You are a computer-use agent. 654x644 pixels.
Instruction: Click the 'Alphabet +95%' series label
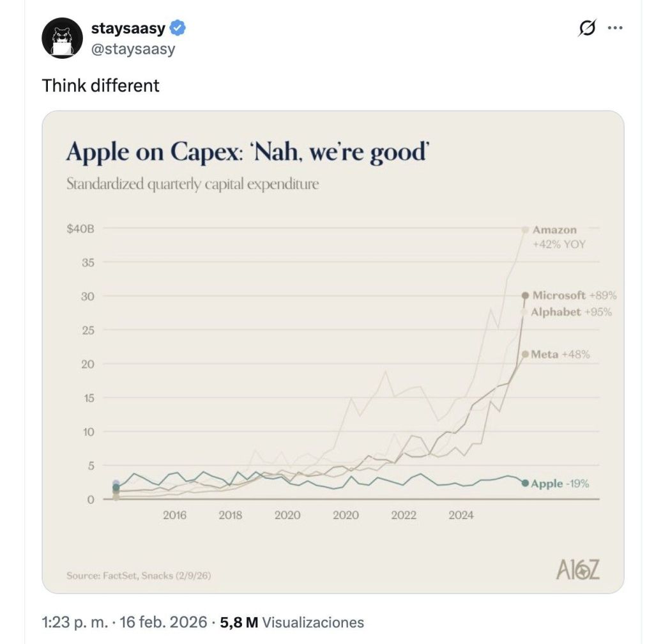tap(572, 312)
